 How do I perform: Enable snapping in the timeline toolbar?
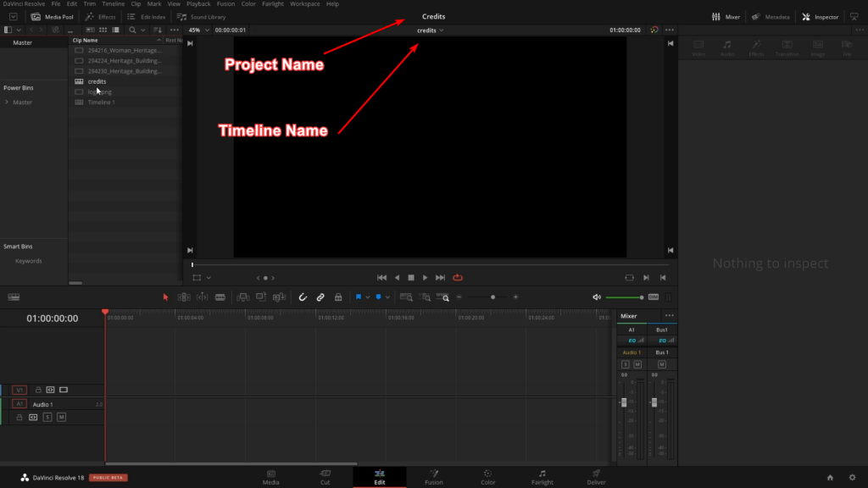click(x=303, y=297)
